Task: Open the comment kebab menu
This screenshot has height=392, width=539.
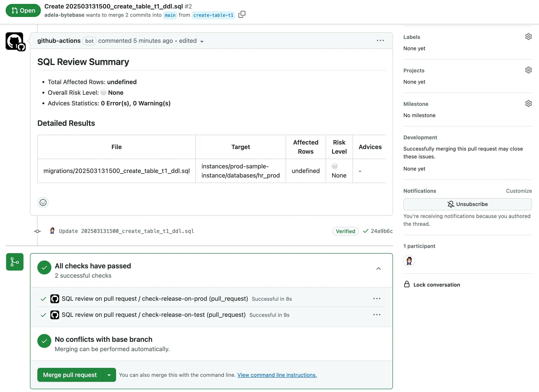Action: pos(380,40)
